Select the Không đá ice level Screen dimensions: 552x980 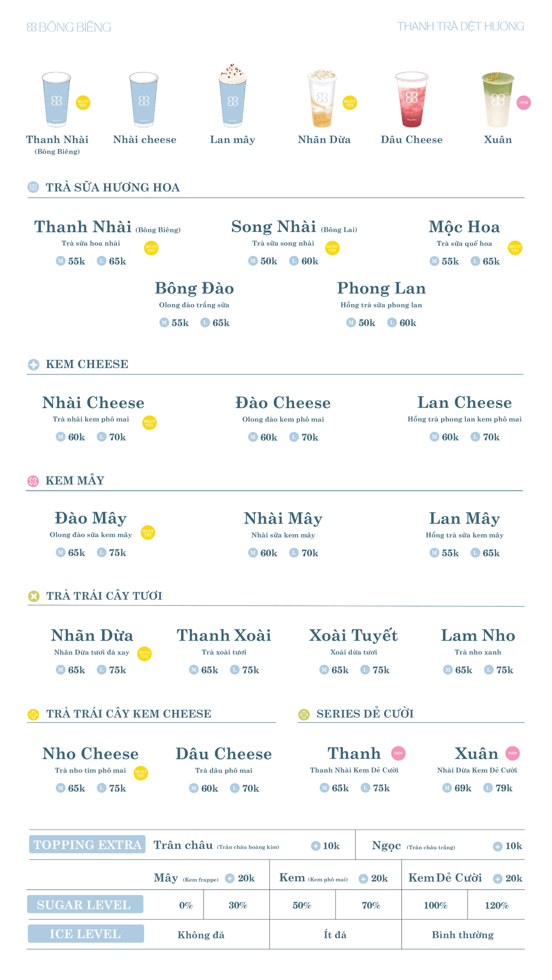(x=201, y=935)
